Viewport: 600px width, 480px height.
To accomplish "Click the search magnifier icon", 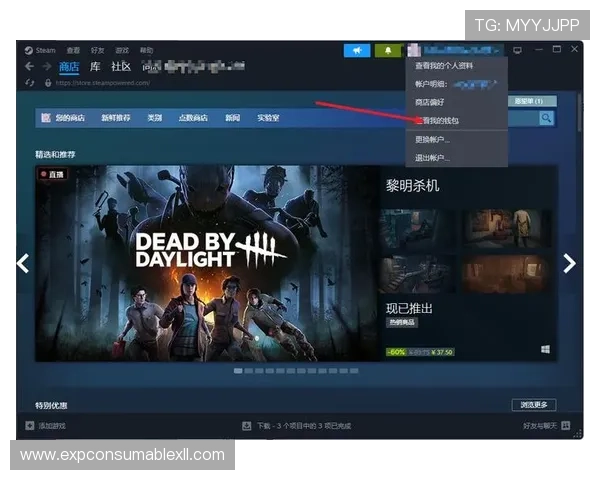I will [x=546, y=118].
